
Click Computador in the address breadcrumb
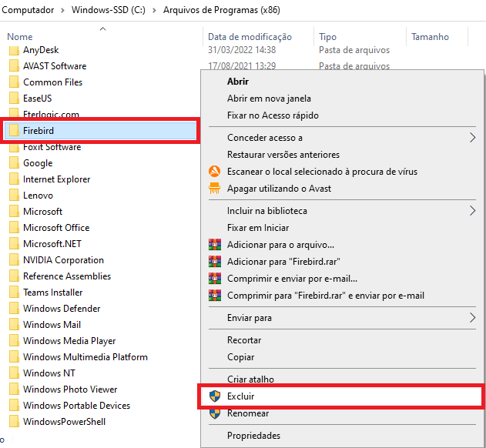click(x=28, y=11)
